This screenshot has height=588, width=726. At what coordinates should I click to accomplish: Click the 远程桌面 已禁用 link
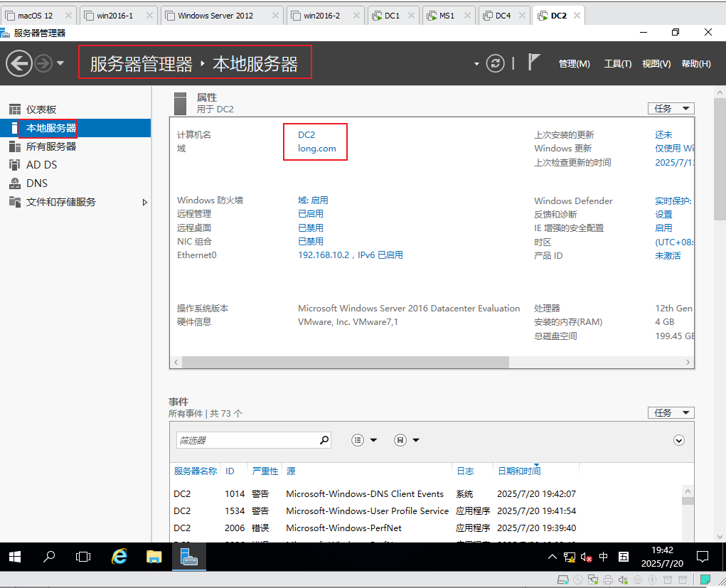[x=311, y=228]
